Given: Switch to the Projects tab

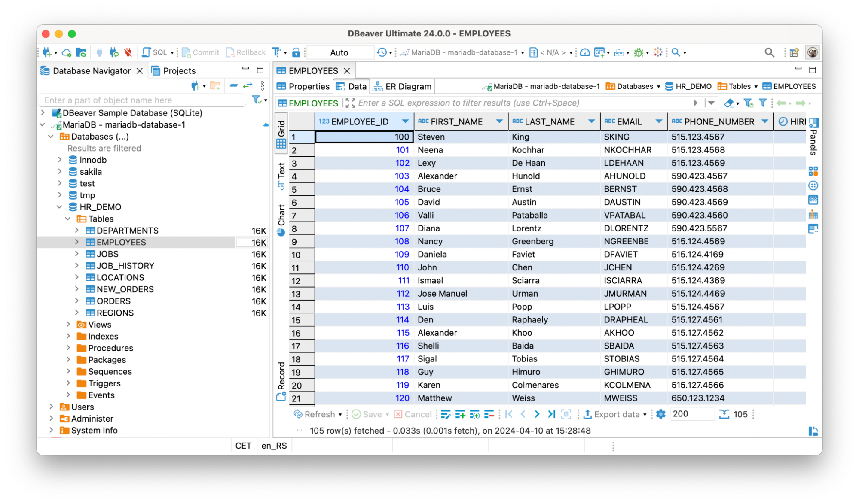Looking at the screenshot, I should (174, 71).
